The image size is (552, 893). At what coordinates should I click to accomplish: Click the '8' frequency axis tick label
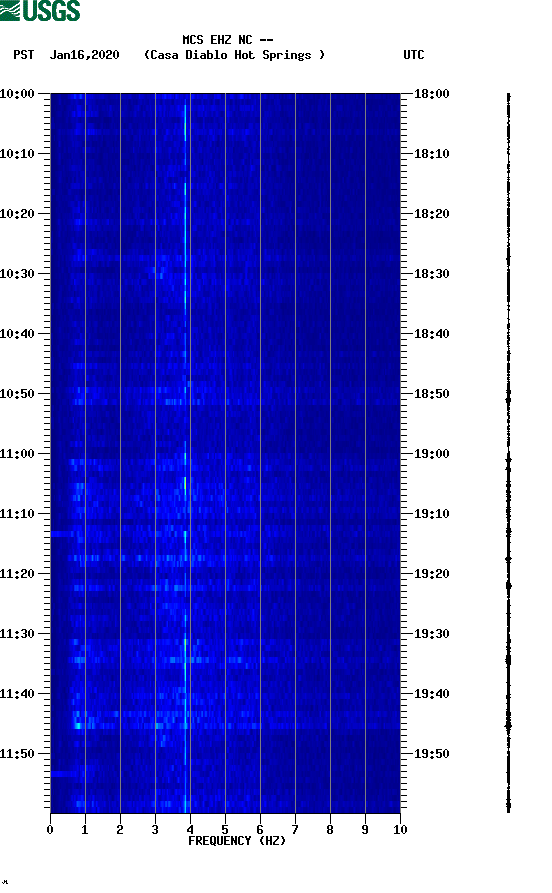(330, 830)
